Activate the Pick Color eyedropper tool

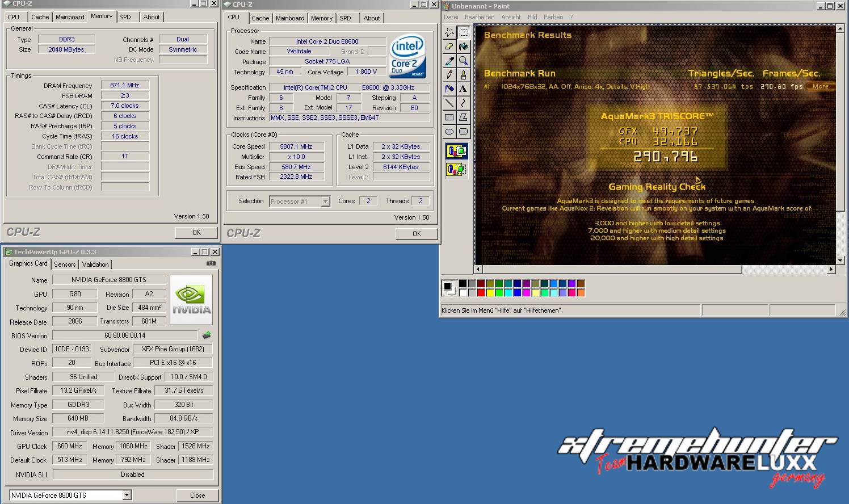click(x=449, y=61)
